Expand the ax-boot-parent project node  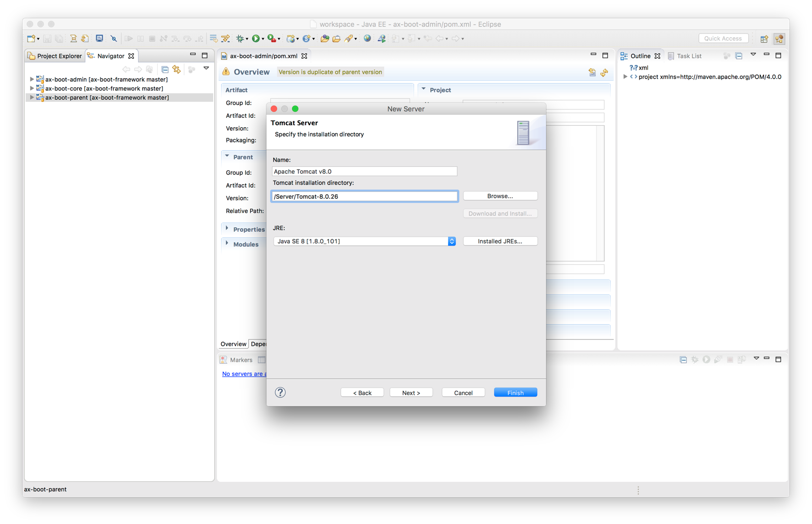[31, 97]
